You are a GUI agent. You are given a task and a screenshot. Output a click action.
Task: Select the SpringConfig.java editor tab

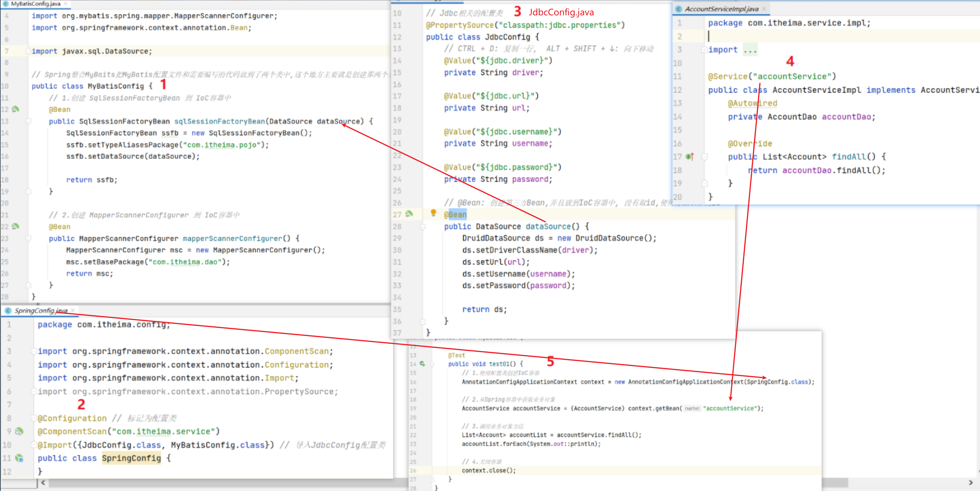point(41,310)
